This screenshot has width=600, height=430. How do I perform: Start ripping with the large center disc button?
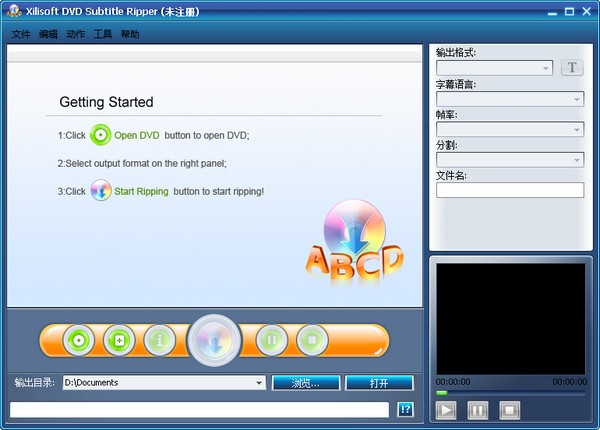214,340
